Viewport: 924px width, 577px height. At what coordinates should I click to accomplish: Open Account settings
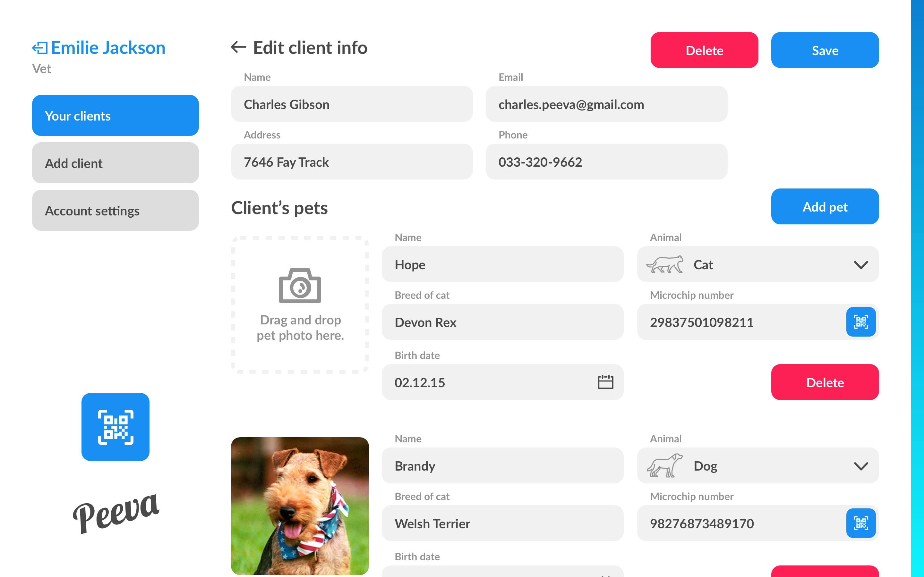115,210
